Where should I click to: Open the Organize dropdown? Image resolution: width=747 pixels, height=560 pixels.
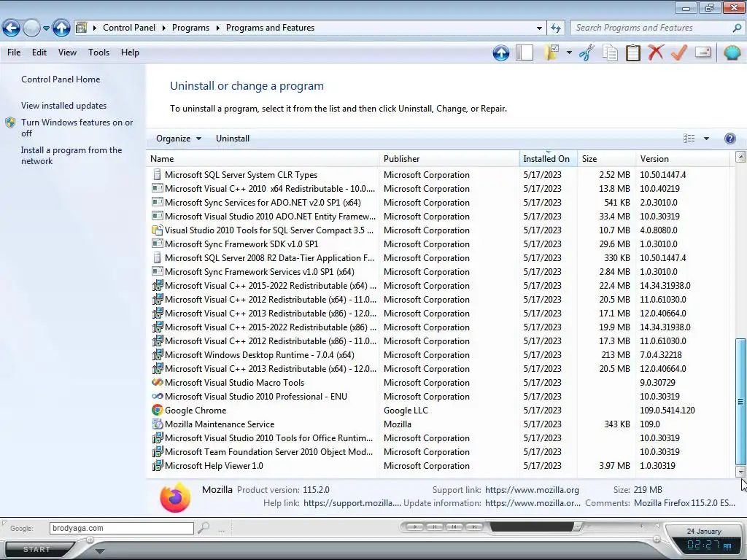[179, 139]
